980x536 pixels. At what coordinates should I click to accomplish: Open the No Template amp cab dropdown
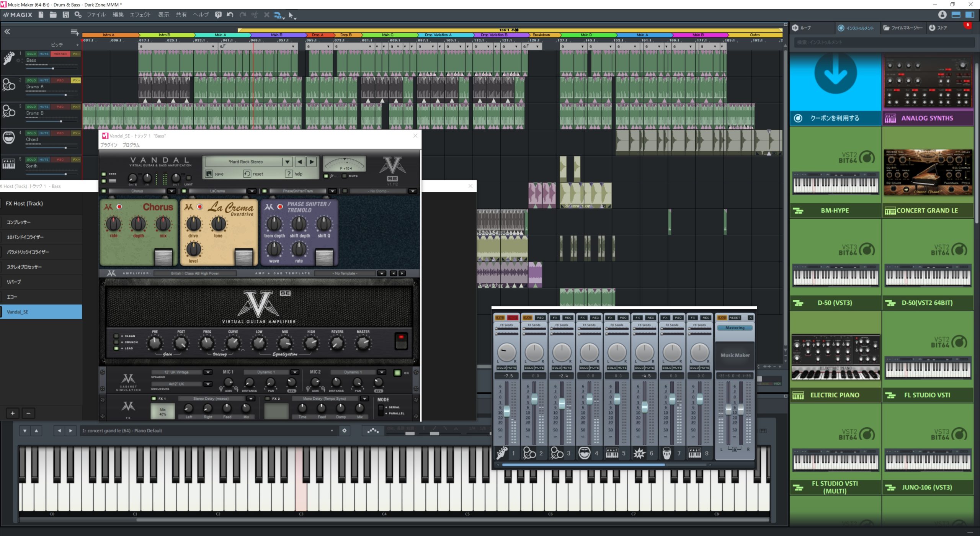pos(382,273)
